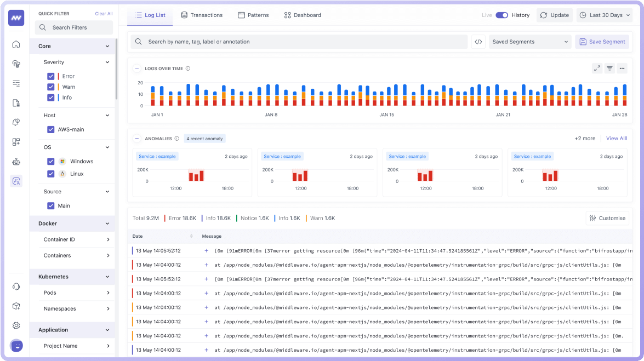Uncheck the Main source checkbox
The width and height of the screenshot is (644, 361).
tap(51, 206)
